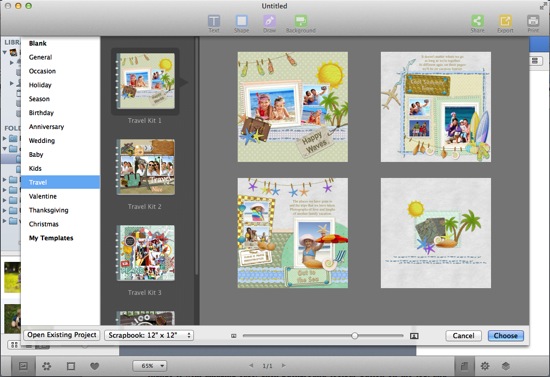This screenshot has height=377, width=550.
Task: Select the Kids template category
Action: point(60,168)
